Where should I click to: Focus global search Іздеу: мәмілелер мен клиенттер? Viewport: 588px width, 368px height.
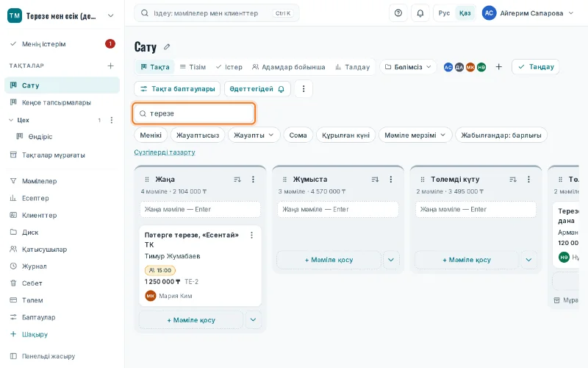[x=217, y=13]
